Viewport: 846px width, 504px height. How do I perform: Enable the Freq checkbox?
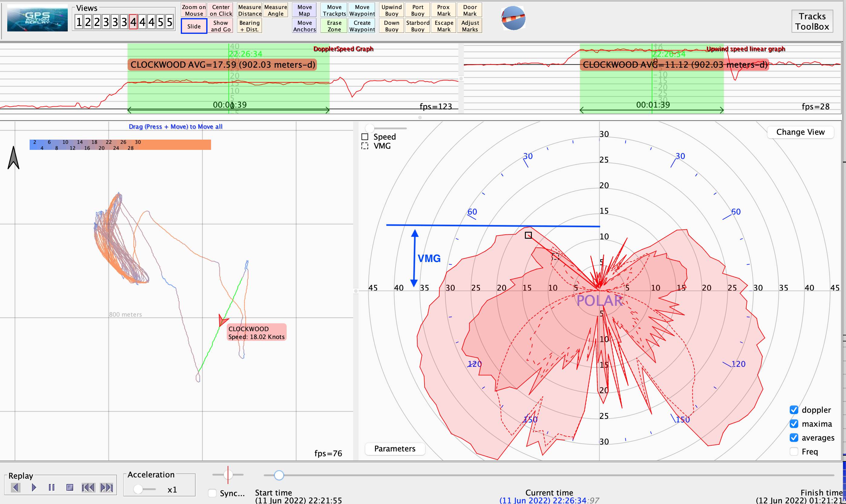794,452
